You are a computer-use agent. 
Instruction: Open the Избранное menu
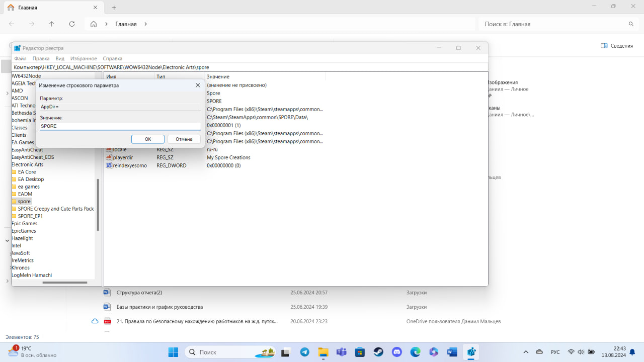pos(84,58)
